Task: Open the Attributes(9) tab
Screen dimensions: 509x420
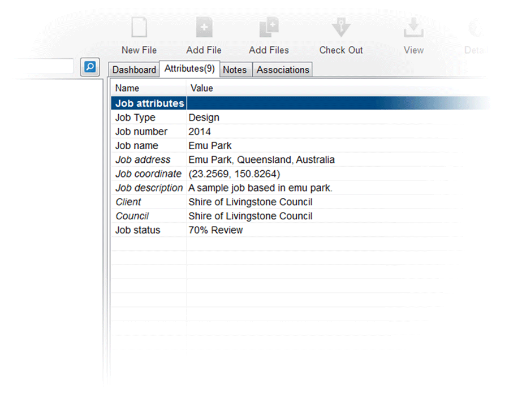Action: pyautogui.click(x=189, y=68)
